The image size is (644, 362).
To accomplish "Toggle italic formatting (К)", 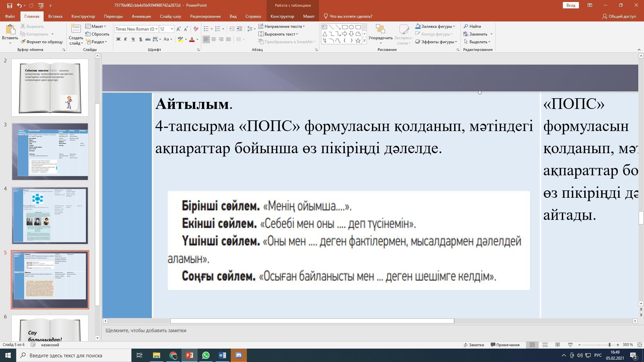I will click(125, 39).
